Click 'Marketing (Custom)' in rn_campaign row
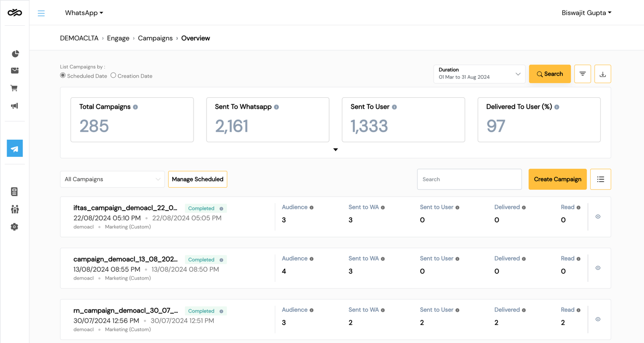Image resolution: width=644 pixels, height=343 pixels. (x=128, y=329)
